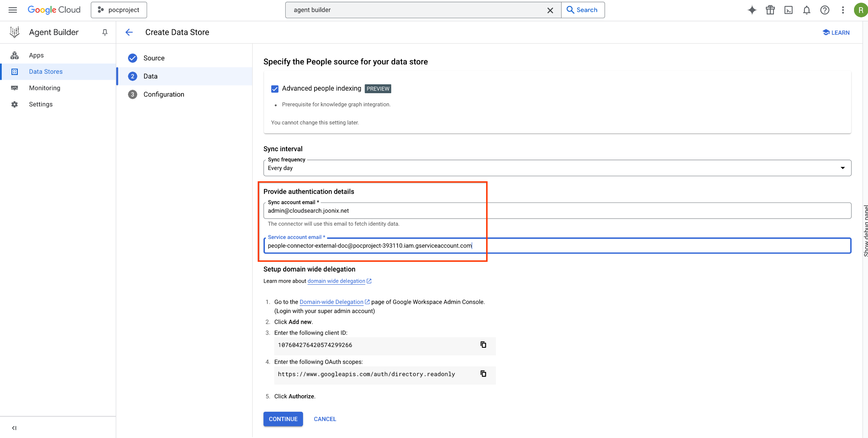
Task: Click the Settings gear sidebar icon
Action: [x=15, y=104]
